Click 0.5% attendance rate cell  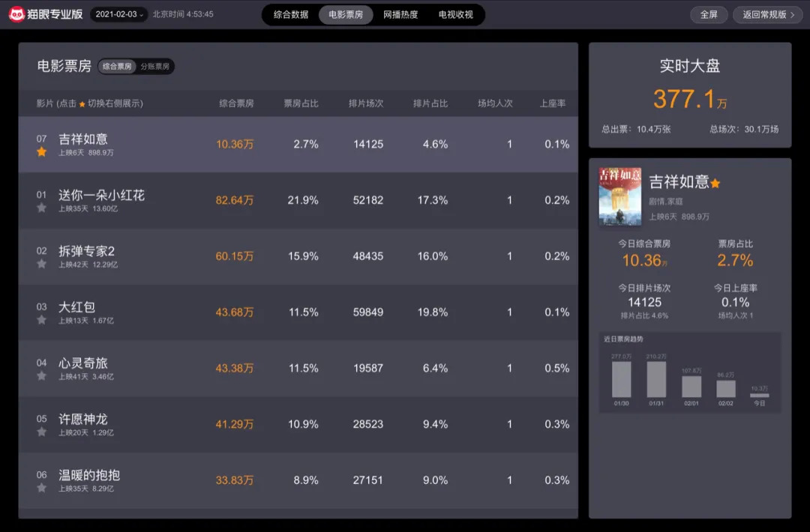[556, 369]
